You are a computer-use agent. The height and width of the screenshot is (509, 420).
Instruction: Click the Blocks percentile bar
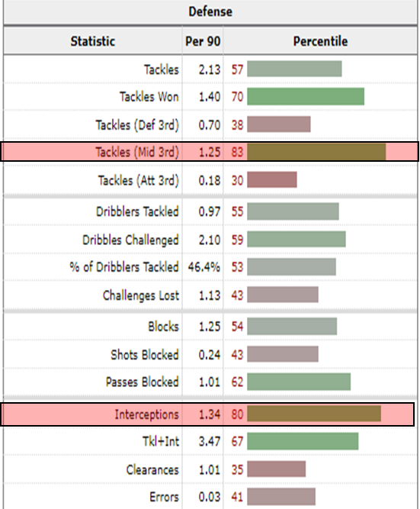coord(292,327)
